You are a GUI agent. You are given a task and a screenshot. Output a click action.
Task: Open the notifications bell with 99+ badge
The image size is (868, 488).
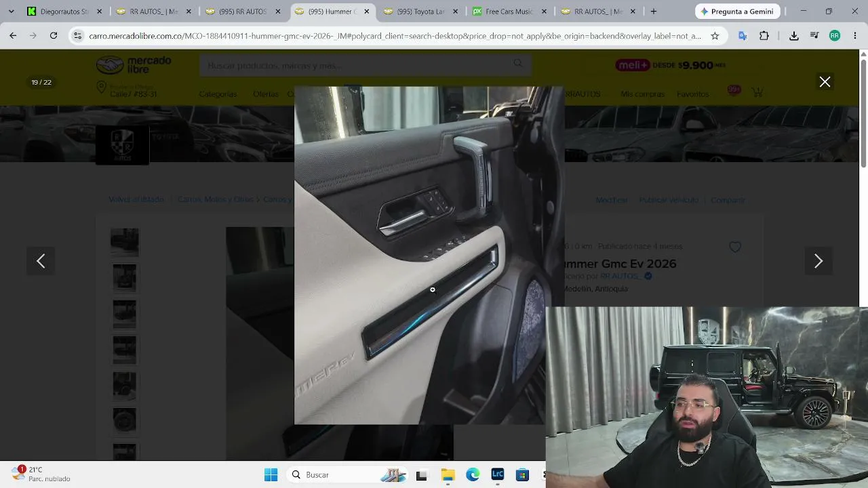click(733, 91)
